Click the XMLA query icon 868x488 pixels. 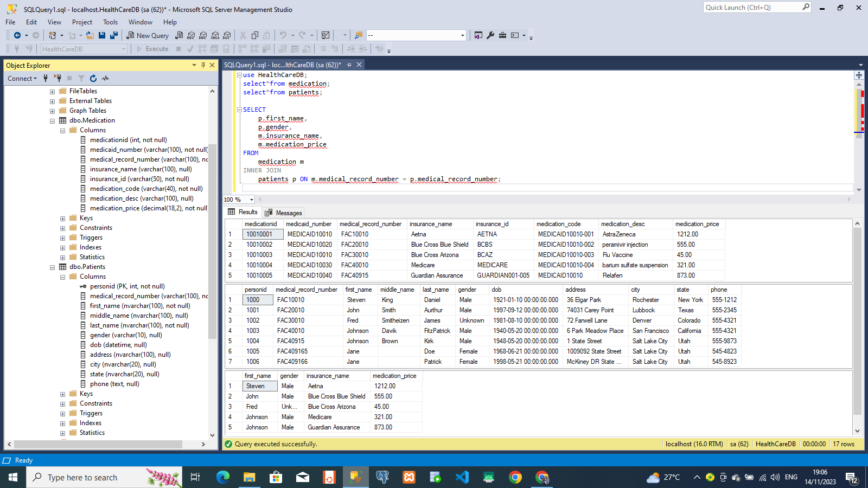click(215, 35)
